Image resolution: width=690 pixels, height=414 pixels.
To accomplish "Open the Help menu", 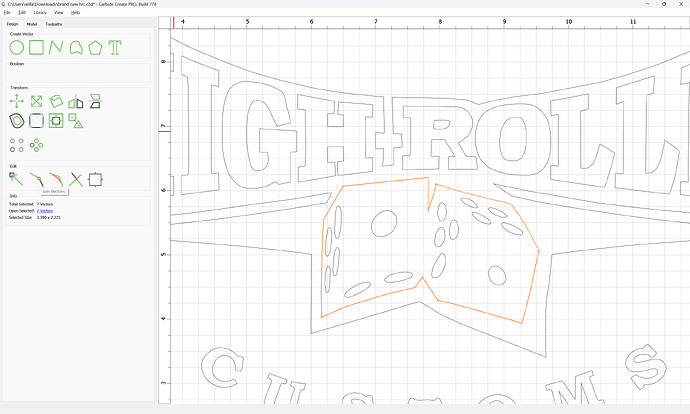I will point(76,12).
